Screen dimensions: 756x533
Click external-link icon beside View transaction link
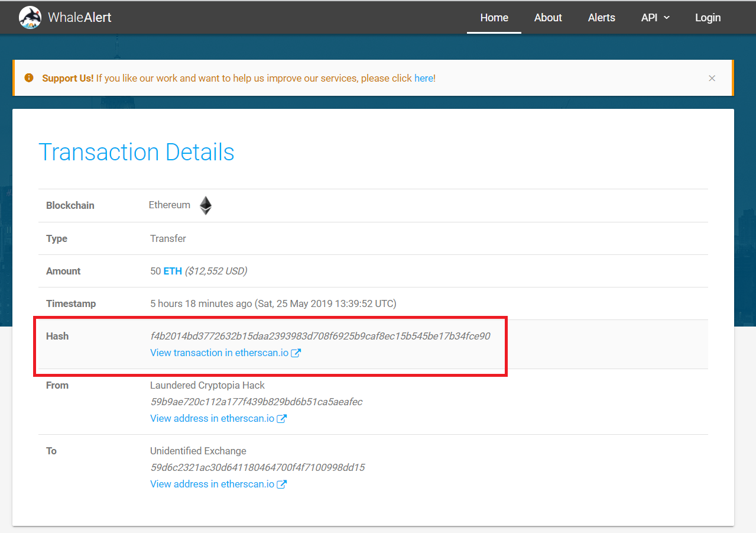coord(296,353)
